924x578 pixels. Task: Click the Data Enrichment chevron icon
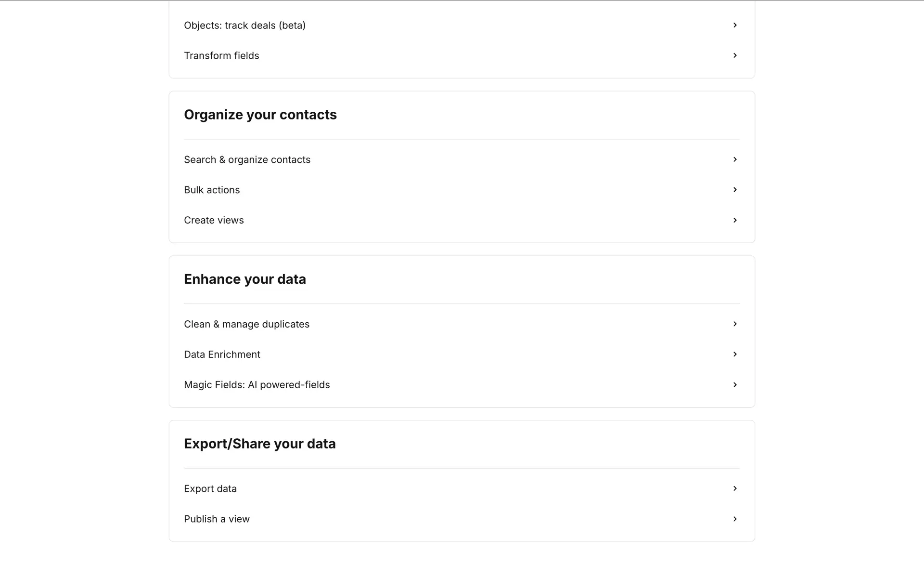click(x=735, y=355)
